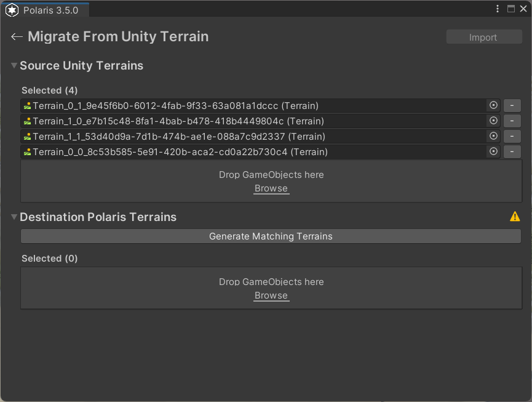Click the Import button
This screenshot has width=532, height=402.
click(484, 37)
